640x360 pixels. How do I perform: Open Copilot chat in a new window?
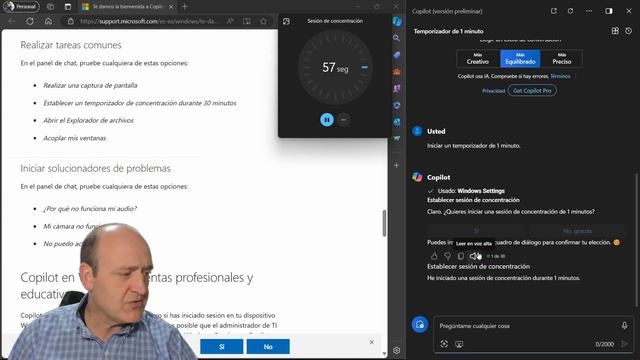[x=553, y=11]
